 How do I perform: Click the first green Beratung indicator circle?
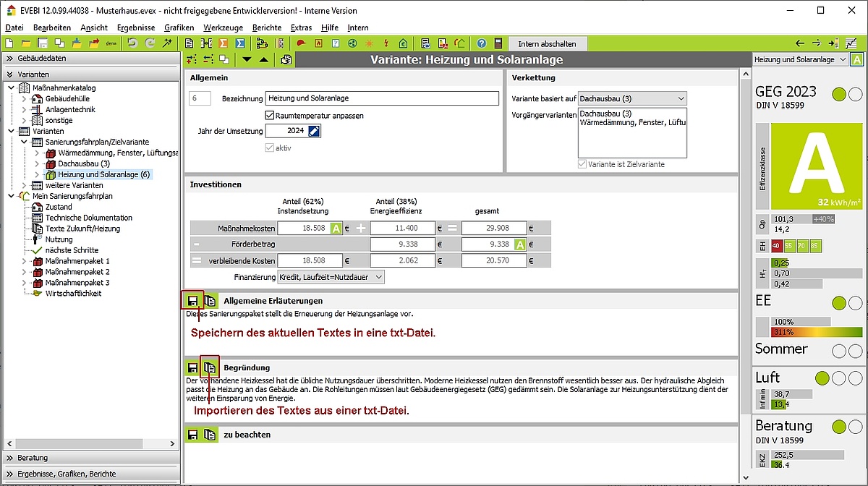pyautogui.click(x=839, y=427)
